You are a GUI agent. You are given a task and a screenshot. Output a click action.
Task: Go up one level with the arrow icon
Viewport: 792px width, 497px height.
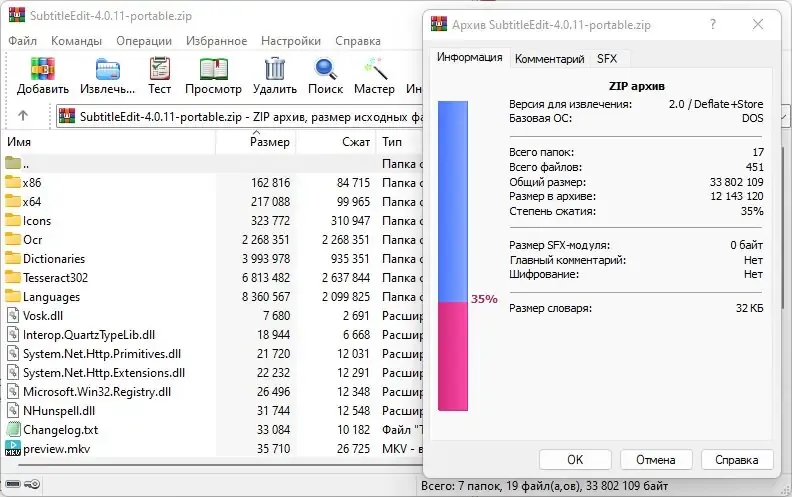[x=23, y=116]
